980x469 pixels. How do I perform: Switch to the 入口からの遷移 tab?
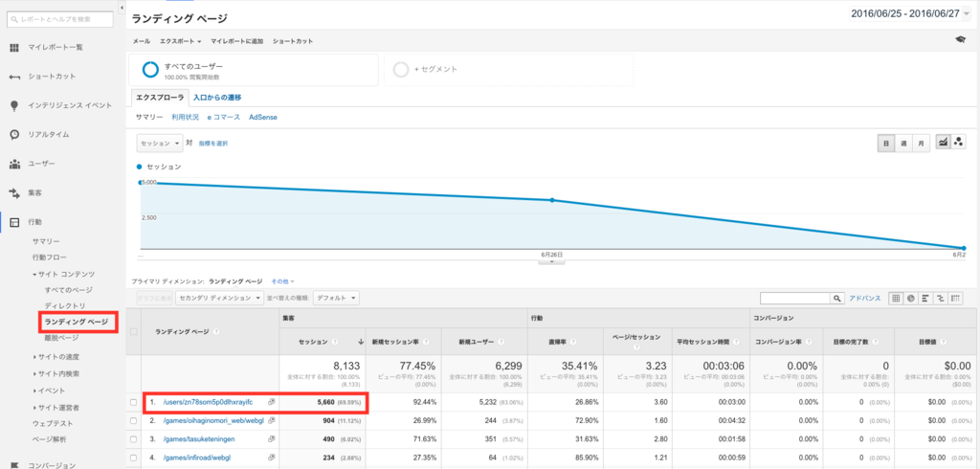(217, 98)
